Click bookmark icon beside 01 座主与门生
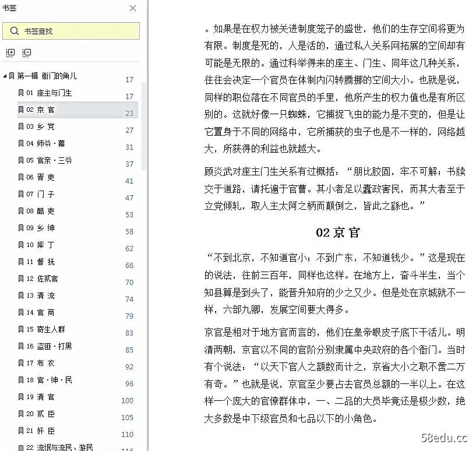 pos(21,93)
